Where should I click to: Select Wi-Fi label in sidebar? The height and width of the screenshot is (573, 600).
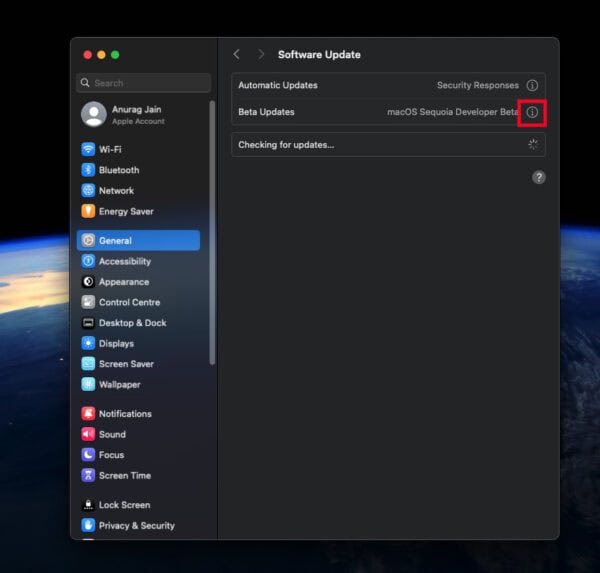110,149
